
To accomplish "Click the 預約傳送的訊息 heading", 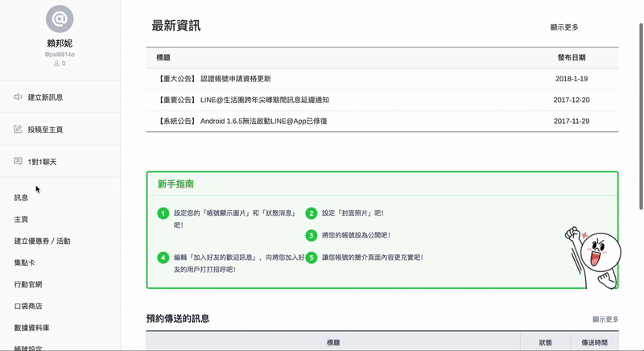I will tap(178, 319).
